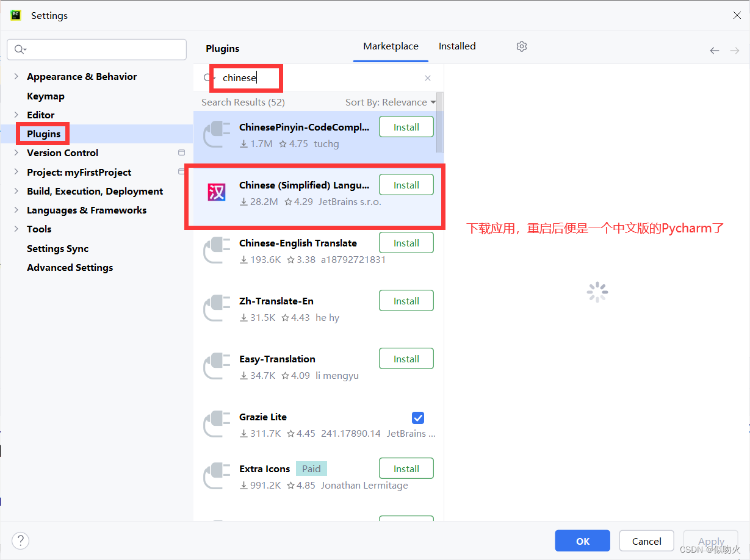Install Chinese-English Translate plugin

[x=406, y=243]
